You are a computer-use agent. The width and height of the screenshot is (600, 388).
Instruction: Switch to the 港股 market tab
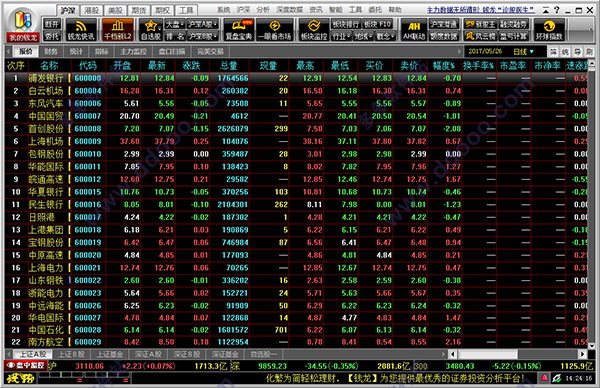pos(91,10)
